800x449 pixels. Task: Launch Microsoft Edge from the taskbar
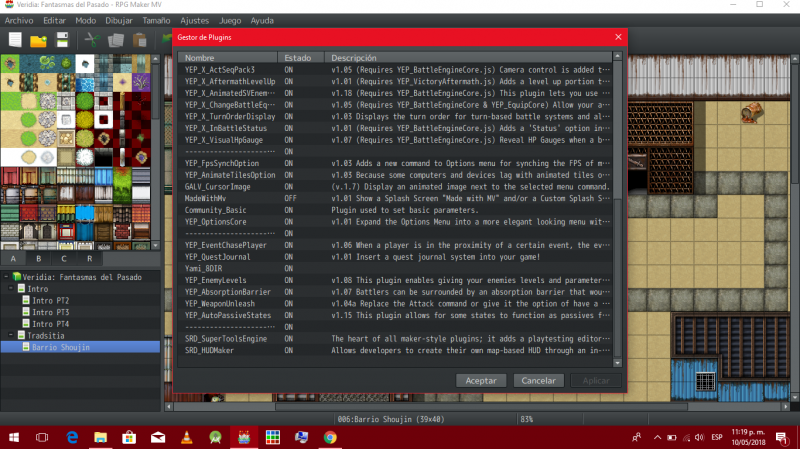pos(72,437)
